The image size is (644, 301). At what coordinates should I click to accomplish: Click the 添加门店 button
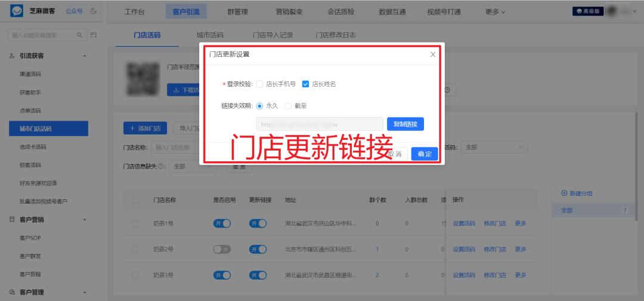point(145,128)
